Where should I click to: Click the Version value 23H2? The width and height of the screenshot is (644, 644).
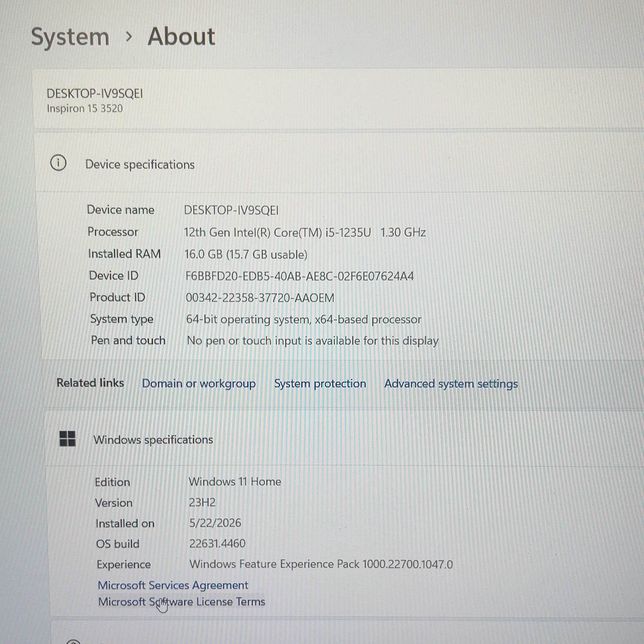[x=202, y=502]
